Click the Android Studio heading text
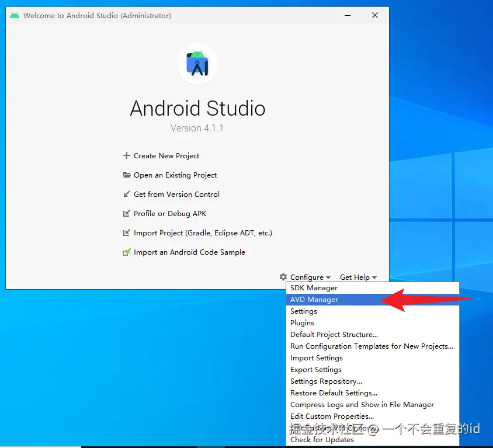493x448 pixels. pyautogui.click(x=197, y=108)
